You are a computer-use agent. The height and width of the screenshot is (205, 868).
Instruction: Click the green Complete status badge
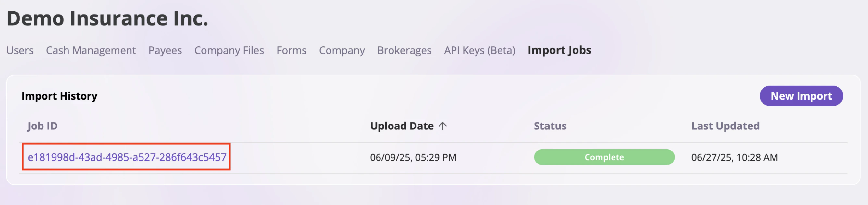(x=604, y=157)
